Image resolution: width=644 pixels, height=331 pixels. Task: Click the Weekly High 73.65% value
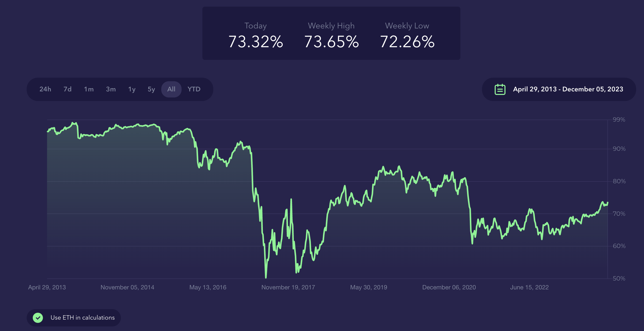tap(331, 42)
